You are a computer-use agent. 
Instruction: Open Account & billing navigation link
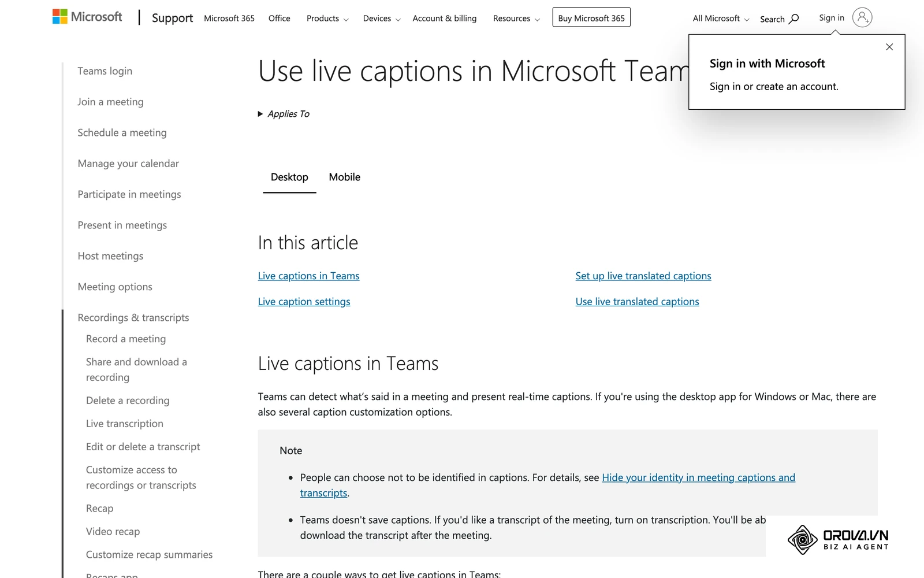[445, 18]
